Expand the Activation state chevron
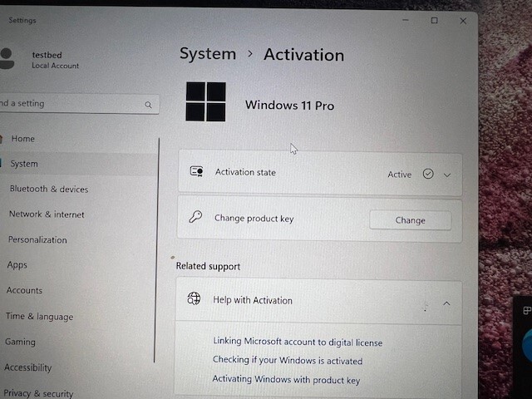The height and width of the screenshot is (399, 532). (447, 175)
